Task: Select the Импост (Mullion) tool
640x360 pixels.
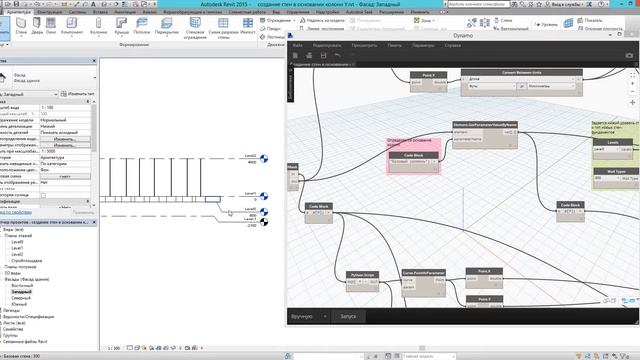Action: 248,26
